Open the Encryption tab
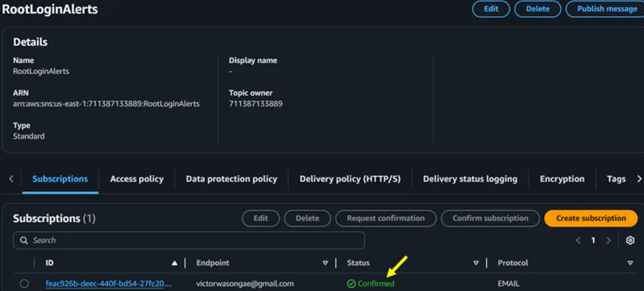644x291 pixels. pyautogui.click(x=562, y=179)
